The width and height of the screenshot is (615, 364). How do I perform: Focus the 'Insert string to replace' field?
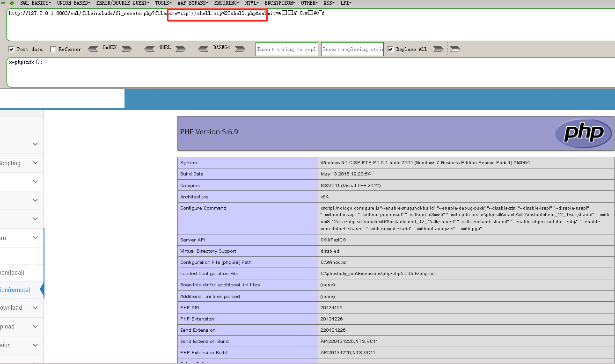(x=287, y=49)
